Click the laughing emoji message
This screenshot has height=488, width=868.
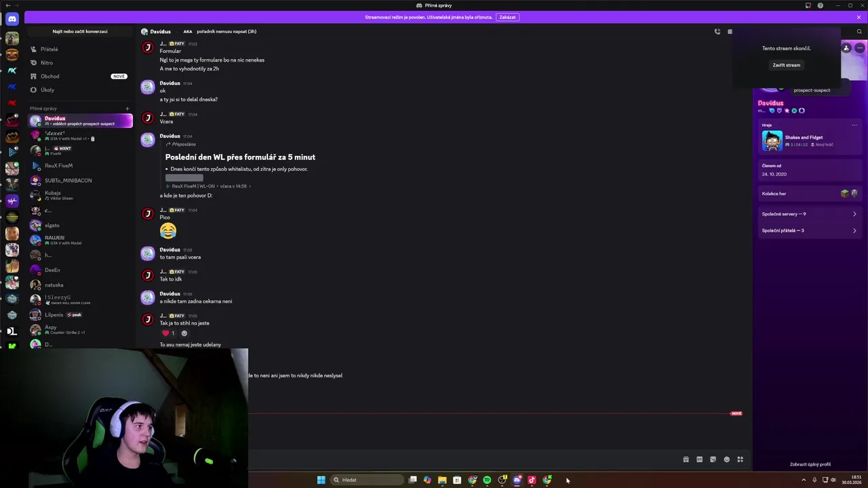tap(168, 231)
